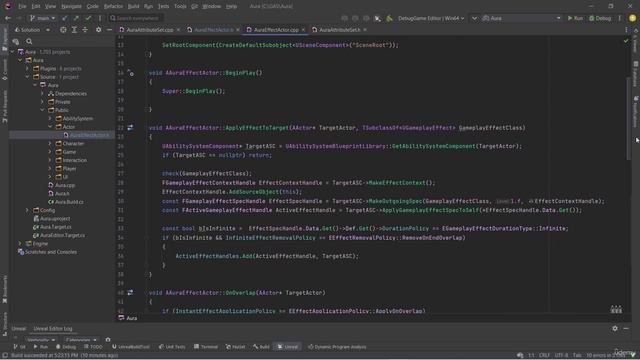Click the Git update project arrow icon
The height and width of the screenshot is (360, 640).
pyautogui.click(x=64, y=18)
